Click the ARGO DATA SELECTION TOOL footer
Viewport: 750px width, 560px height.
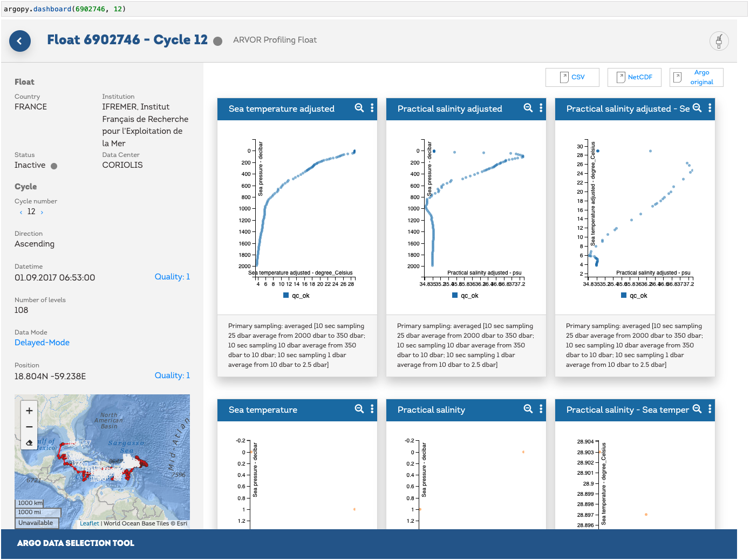(76, 543)
